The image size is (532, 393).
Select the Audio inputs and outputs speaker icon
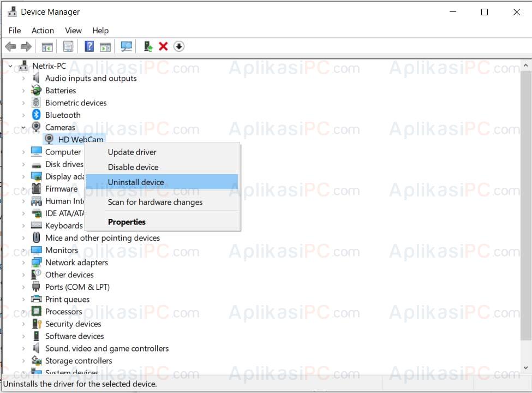point(36,78)
